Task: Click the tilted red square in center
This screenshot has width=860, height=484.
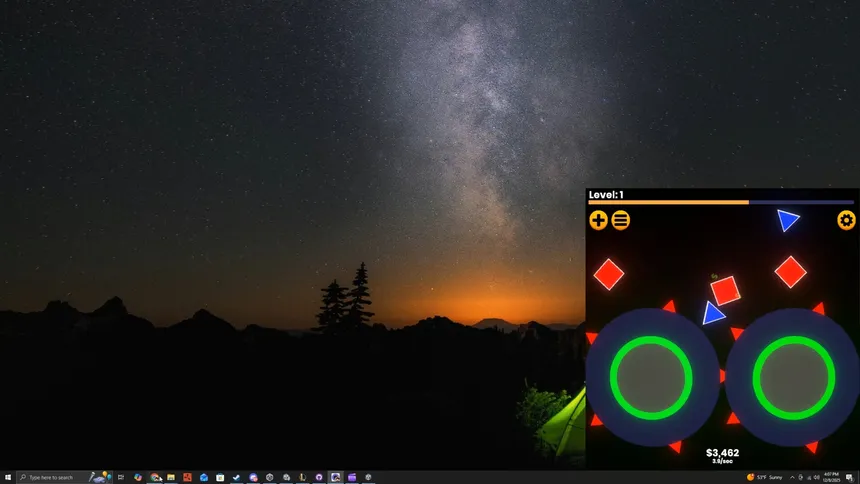Action: click(x=725, y=291)
